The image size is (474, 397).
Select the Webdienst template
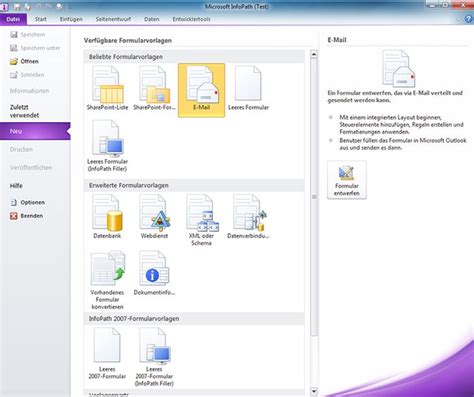(154, 217)
